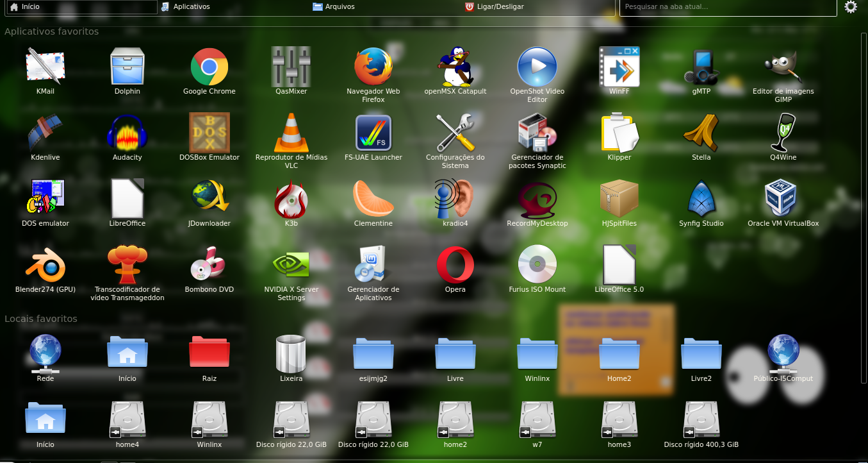The width and height of the screenshot is (868, 463).
Task: Open NVIDIA X Server Settings
Action: click(x=291, y=265)
